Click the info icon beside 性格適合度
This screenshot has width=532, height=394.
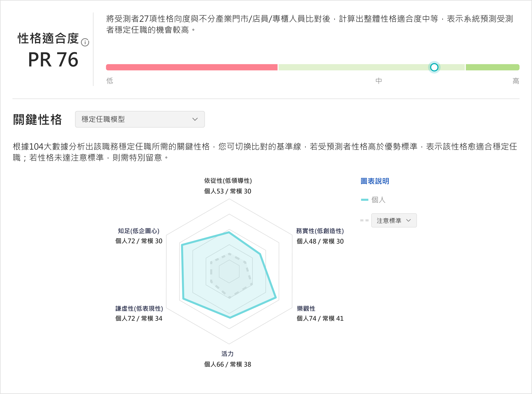tap(85, 42)
